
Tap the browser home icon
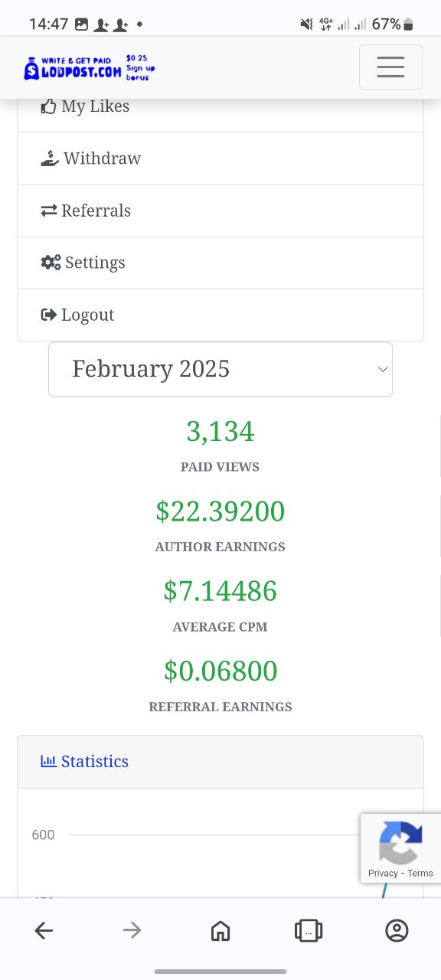tap(220, 930)
